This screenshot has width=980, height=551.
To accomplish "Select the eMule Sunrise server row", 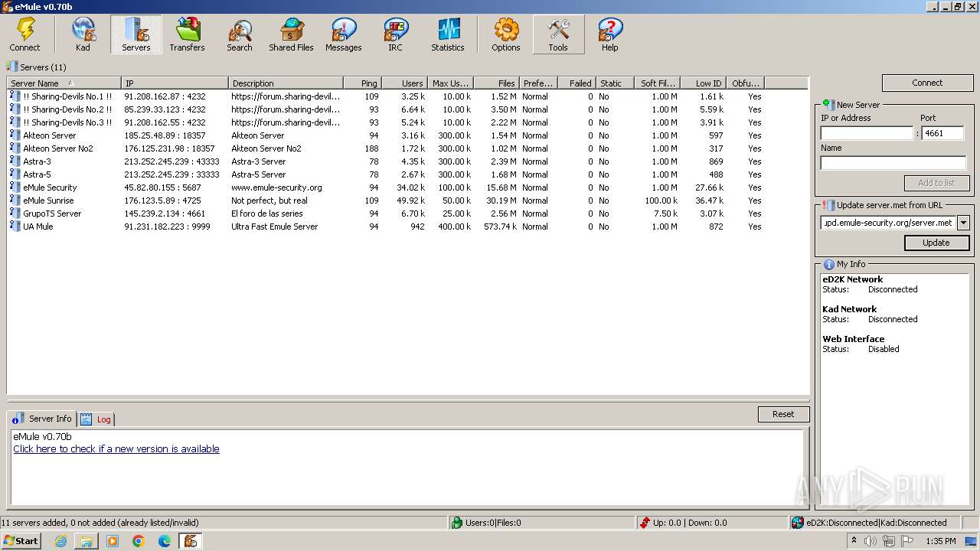I will [408, 201].
